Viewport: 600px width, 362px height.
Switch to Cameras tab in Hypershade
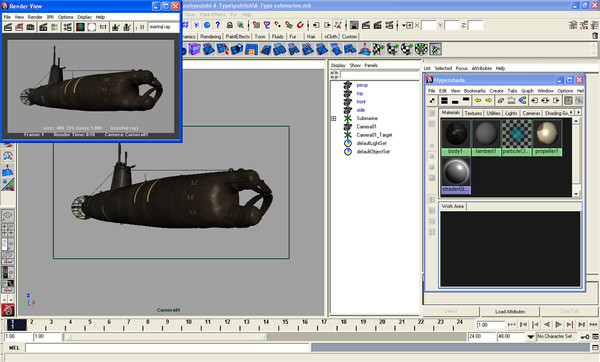(x=531, y=113)
